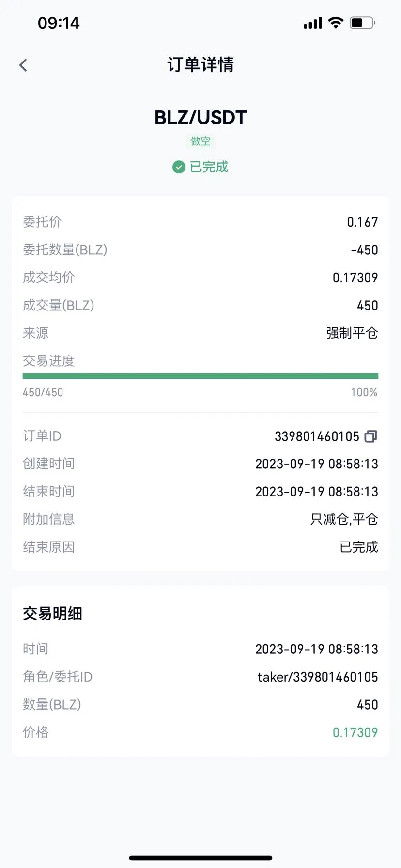Tap the 交易明细 section header
The height and width of the screenshot is (868, 401).
[52, 614]
